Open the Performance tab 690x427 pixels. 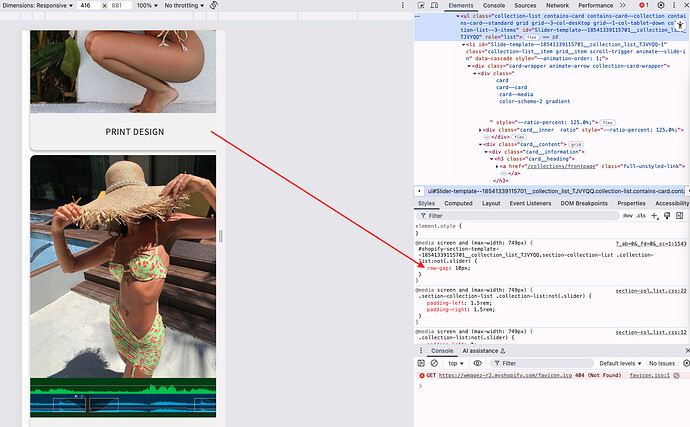point(595,5)
